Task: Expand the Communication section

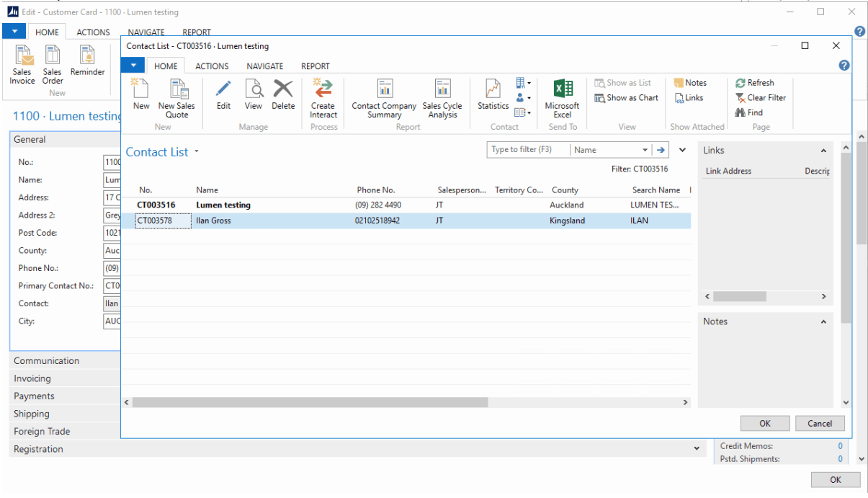Action: pos(47,360)
